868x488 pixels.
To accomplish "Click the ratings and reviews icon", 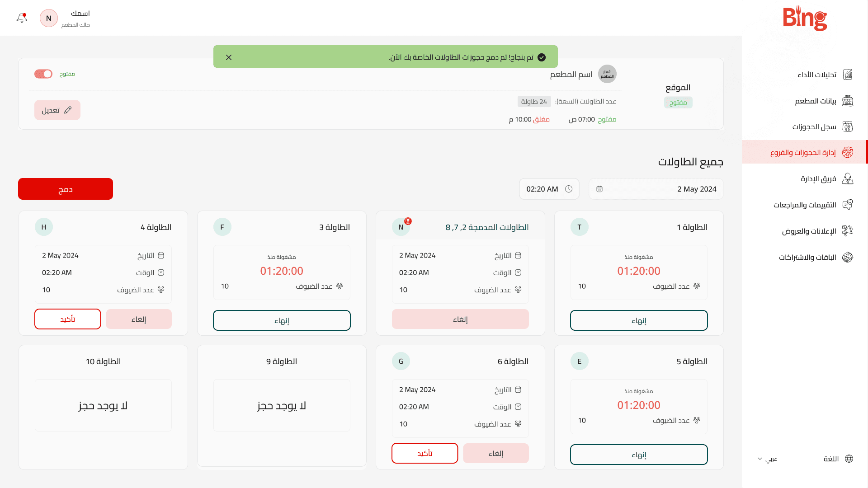I will point(848,205).
